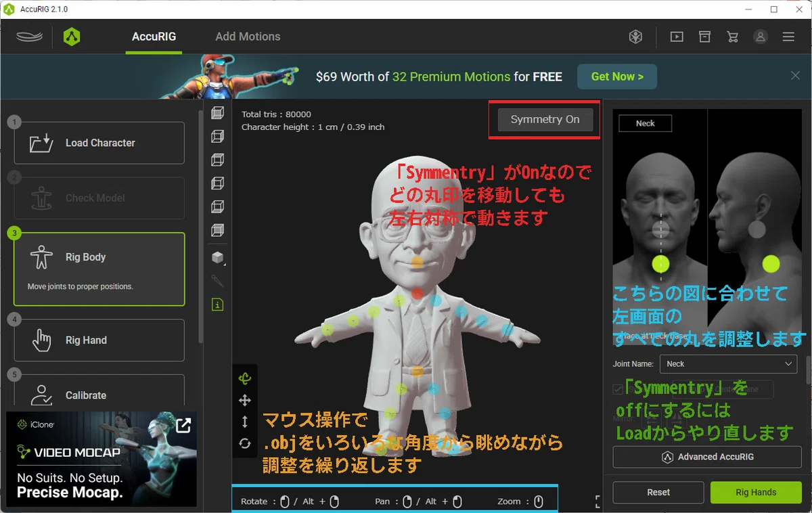Click the green AccuRIG logo icon
812x513 pixels.
point(72,37)
